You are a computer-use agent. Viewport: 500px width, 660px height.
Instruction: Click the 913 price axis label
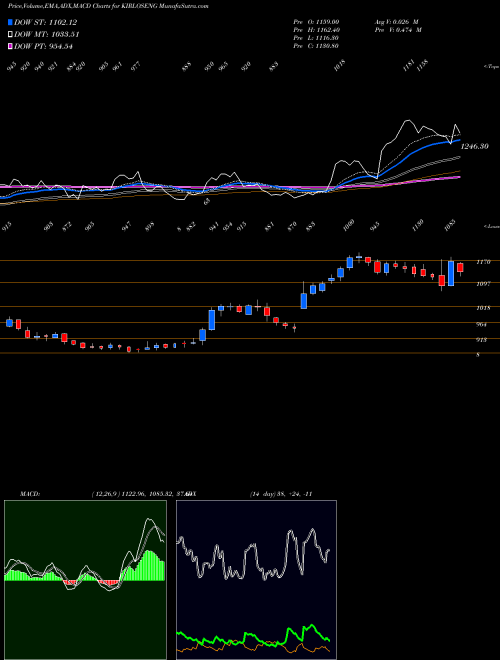[481, 340]
